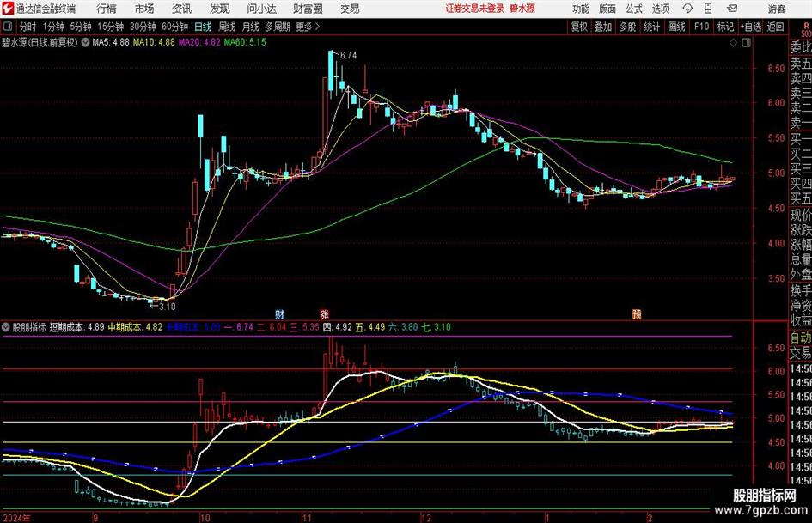Click the MA20: 4.82 label
812x523 pixels.
pyautogui.click(x=199, y=42)
